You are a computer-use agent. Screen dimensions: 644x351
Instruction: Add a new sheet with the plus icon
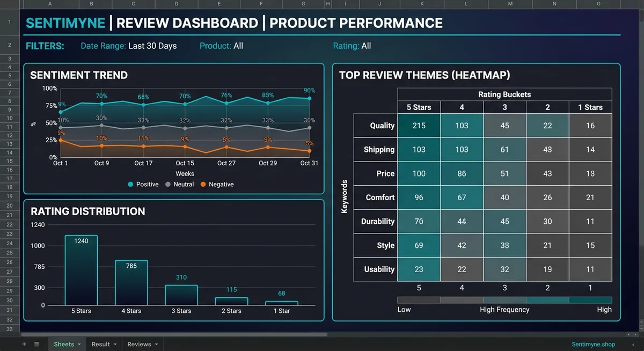click(24, 343)
